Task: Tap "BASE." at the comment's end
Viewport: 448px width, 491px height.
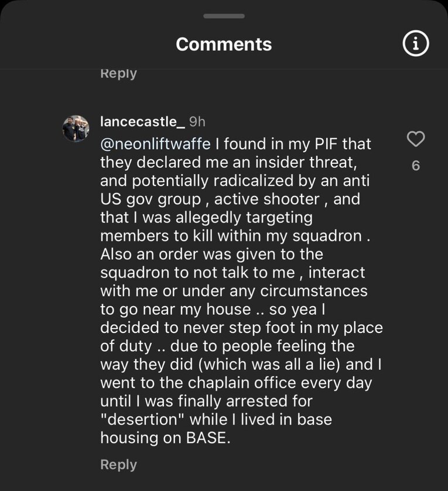Action: pyautogui.click(x=208, y=438)
